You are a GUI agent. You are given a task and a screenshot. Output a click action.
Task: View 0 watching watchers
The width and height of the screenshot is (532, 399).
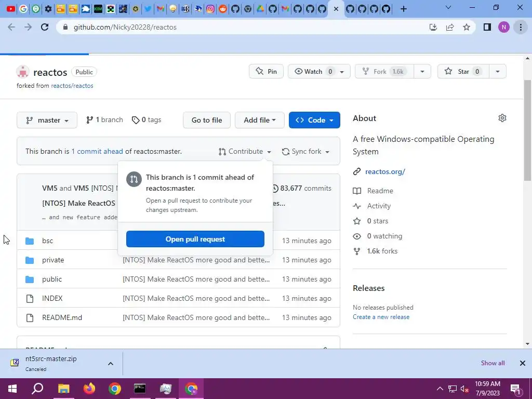click(385, 236)
